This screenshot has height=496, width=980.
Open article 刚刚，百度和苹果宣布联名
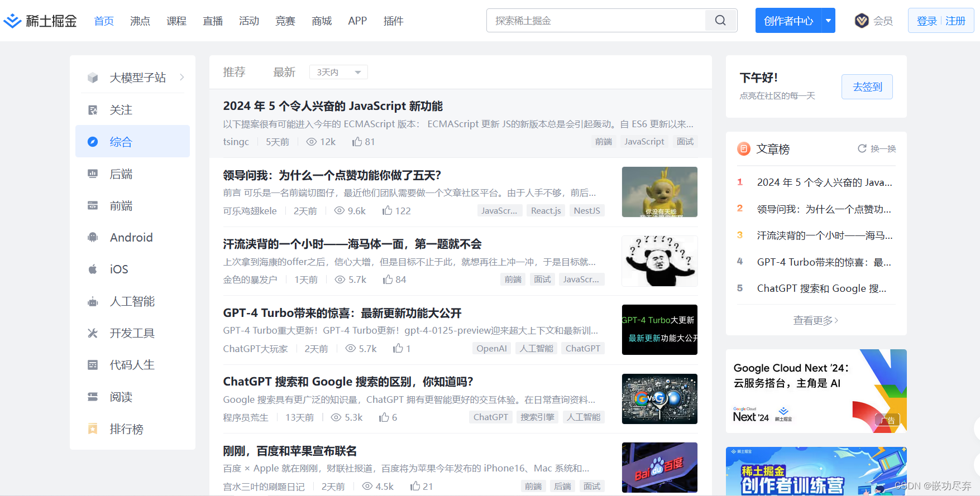tap(290, 451)
